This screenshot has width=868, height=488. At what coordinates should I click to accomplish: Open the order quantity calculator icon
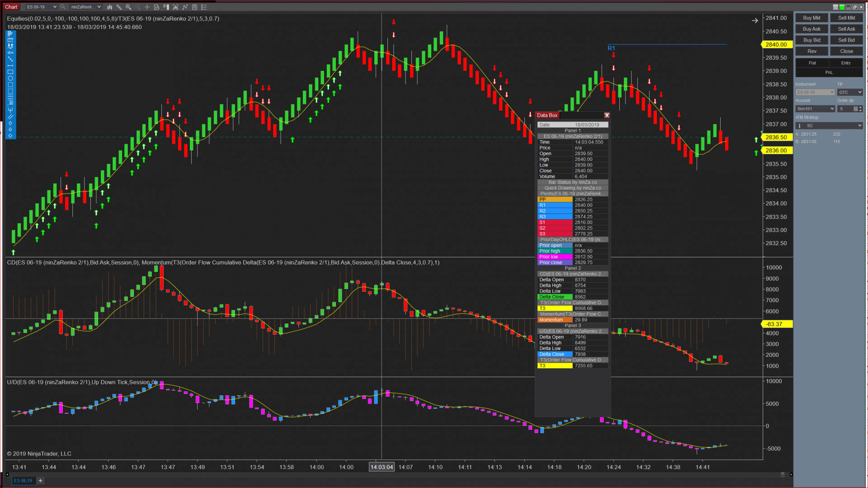pos(855,109)
